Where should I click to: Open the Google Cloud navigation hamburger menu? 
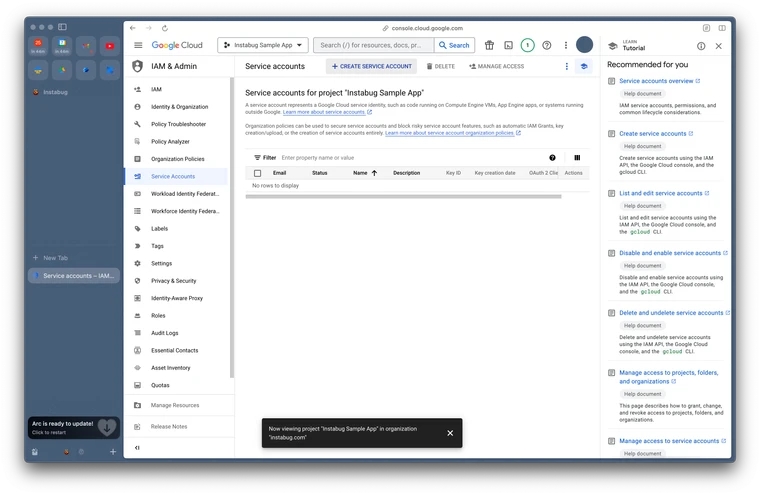[x=138, y=45]
